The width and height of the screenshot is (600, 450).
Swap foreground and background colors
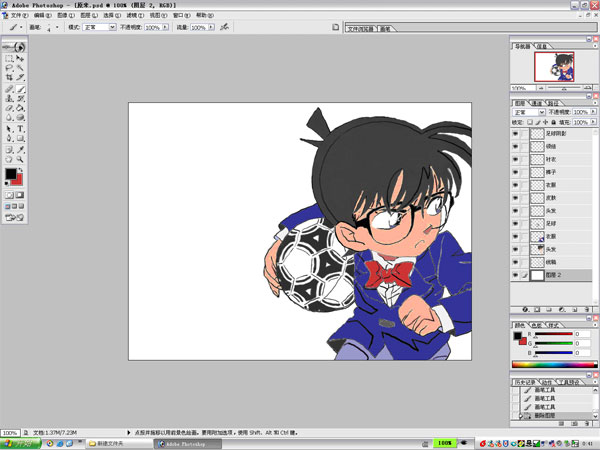coord(21,170)
